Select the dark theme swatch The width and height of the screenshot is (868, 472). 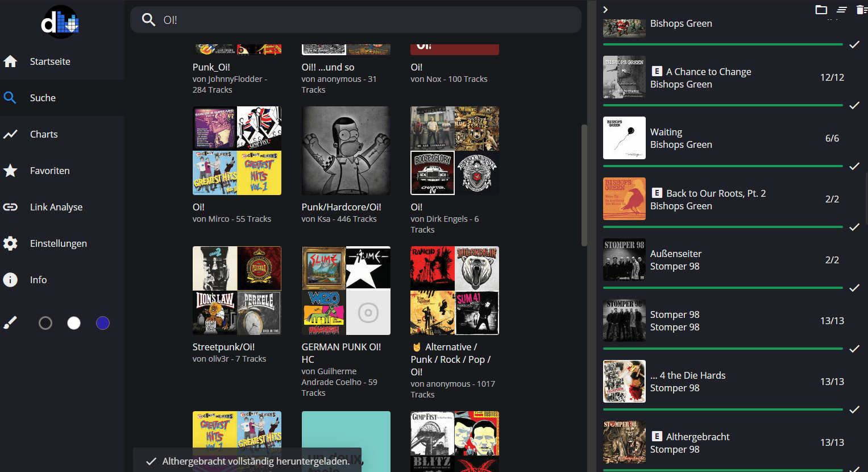click(45, 323)
